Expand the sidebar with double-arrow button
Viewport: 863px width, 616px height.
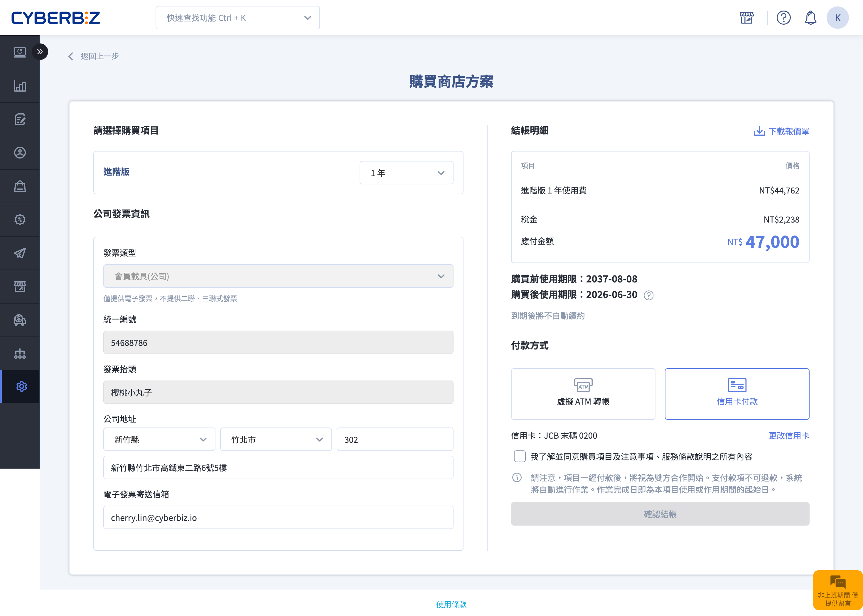pyautogui.click(x=40, y=52)
